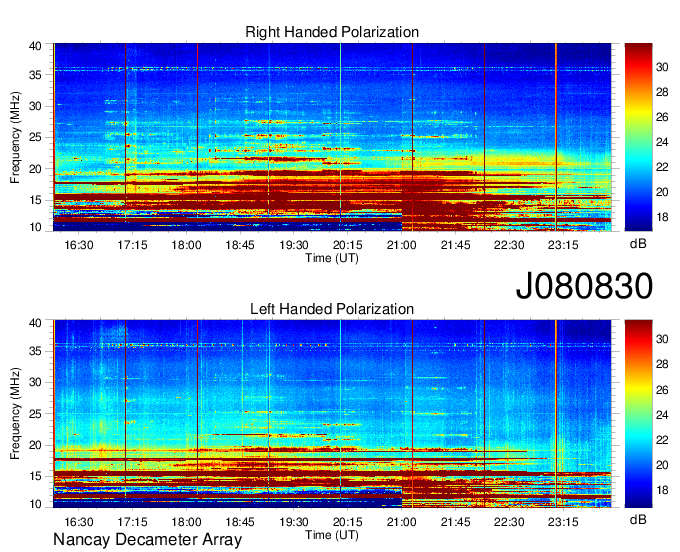The image size is (680, 552).
Task: Click the 15 MHz tick of the Right Handed plot
Action: [35, 200]
